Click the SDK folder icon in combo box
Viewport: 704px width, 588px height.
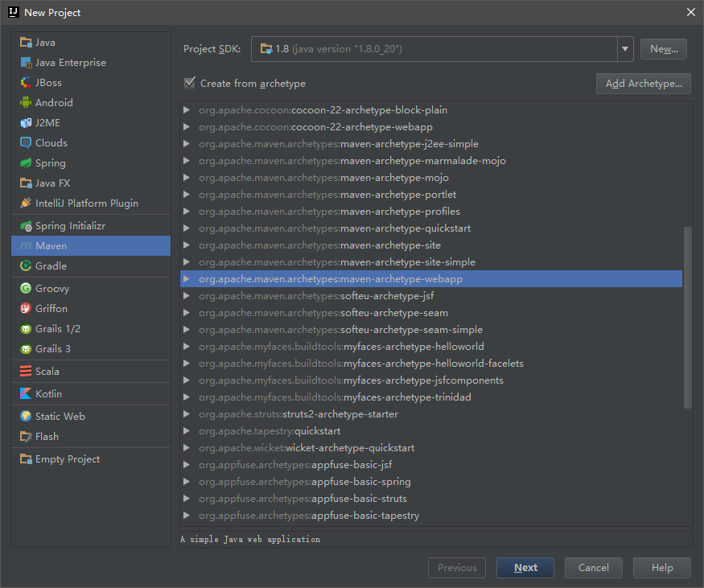(266, 49)
